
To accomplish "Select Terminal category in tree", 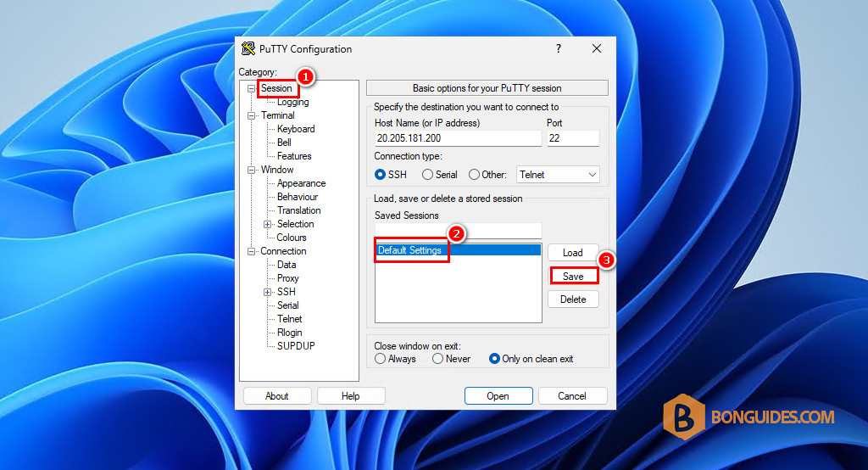I will click(x=277, y=115).
